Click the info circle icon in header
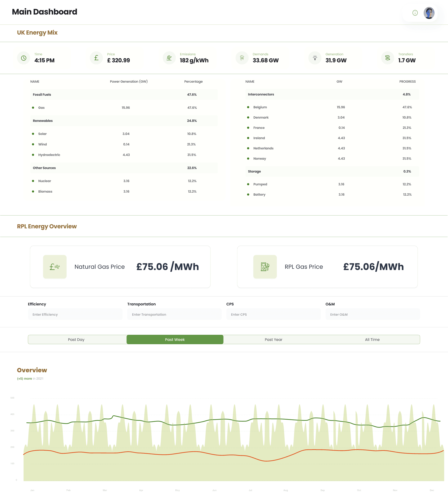The image size is (448, 502). 415,13
